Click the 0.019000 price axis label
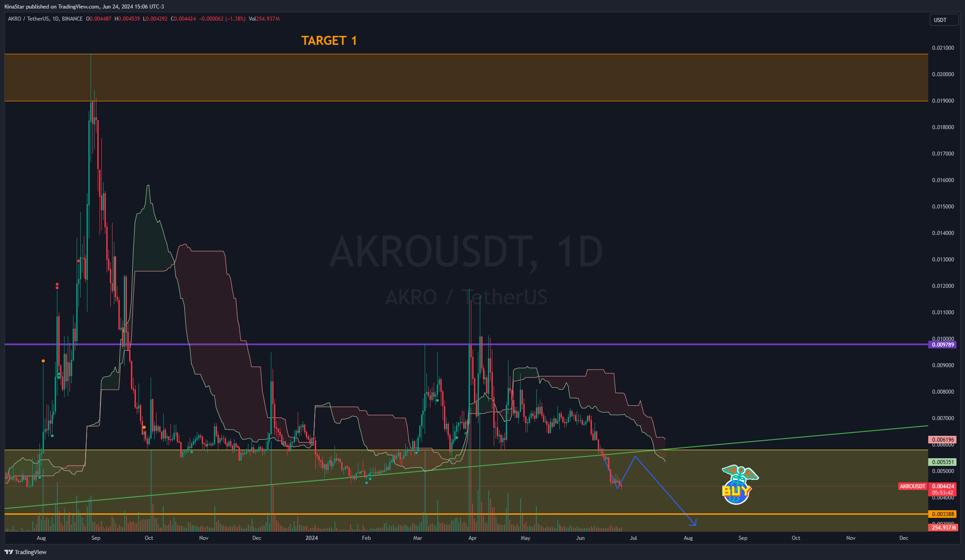The width and height of the screenshot is (965, 560). point(943,101)
